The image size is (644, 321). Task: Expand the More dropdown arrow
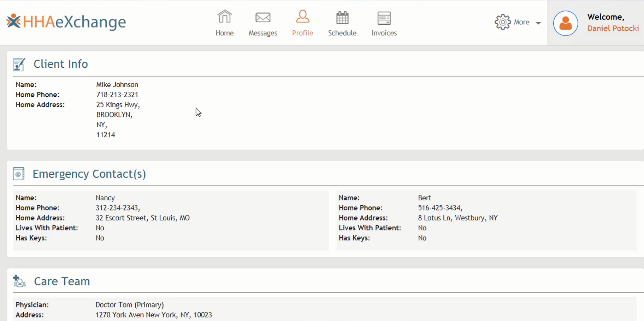click(x=538, y=23)
